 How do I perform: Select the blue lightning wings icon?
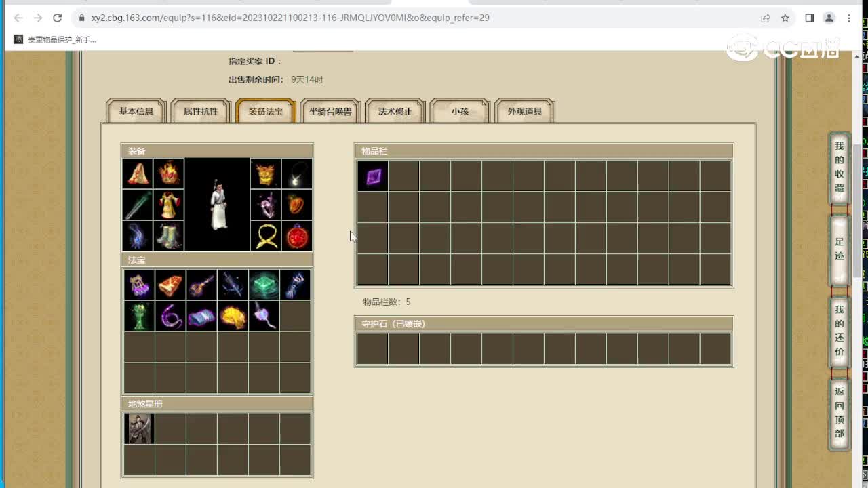pos(138,236)
